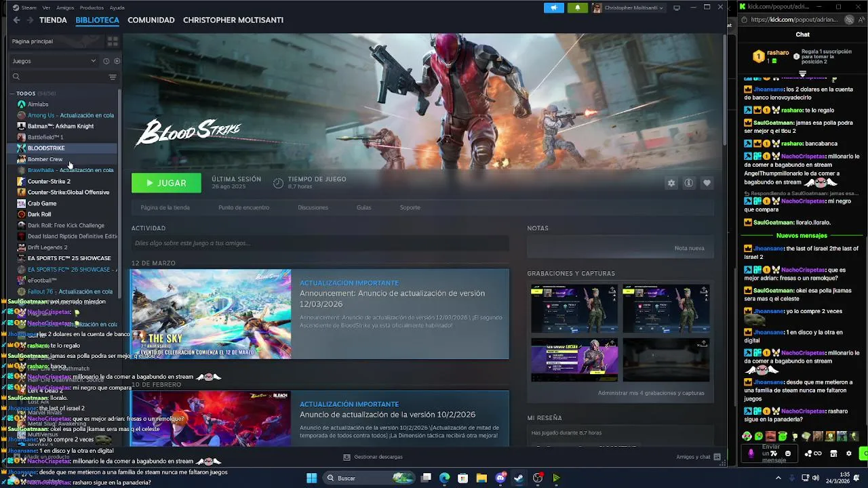Open the Productos menu

point(92,7)
